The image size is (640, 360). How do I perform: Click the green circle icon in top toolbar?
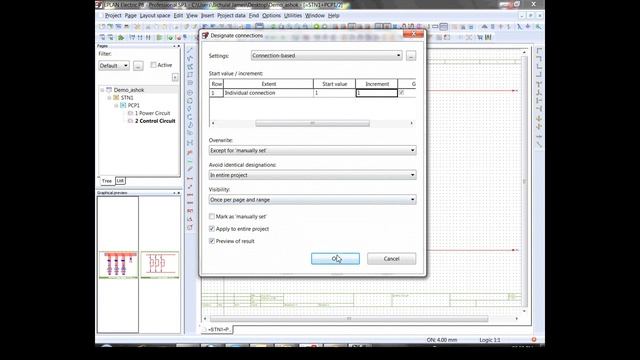(x=316, y=27)
